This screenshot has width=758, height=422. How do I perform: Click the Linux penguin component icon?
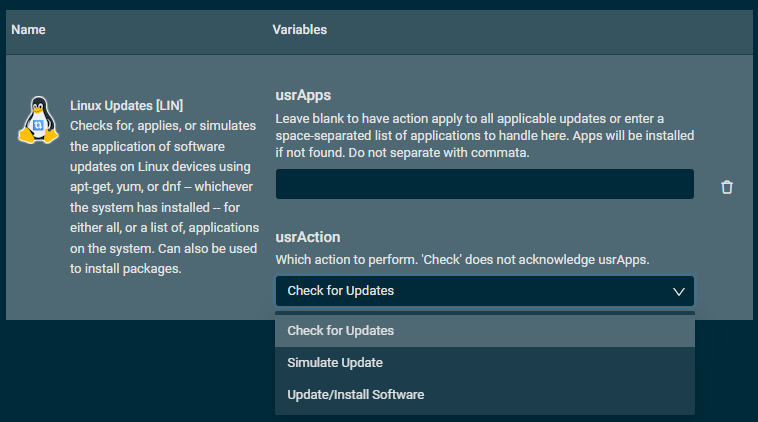(x=38, y=121)
